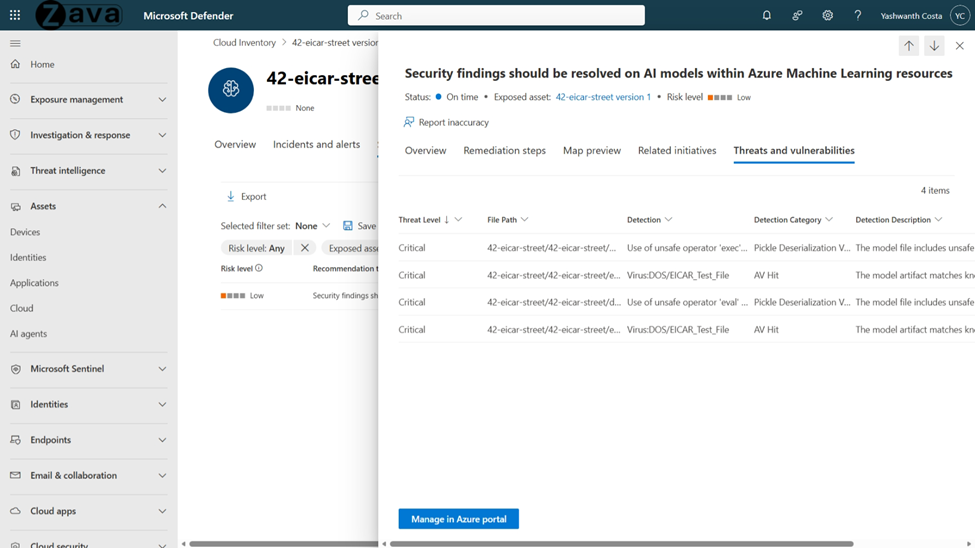Viewport: 975px width, 548px height.
Task: Open 42-eicar-street version 1 link
Action: [603, 97]
